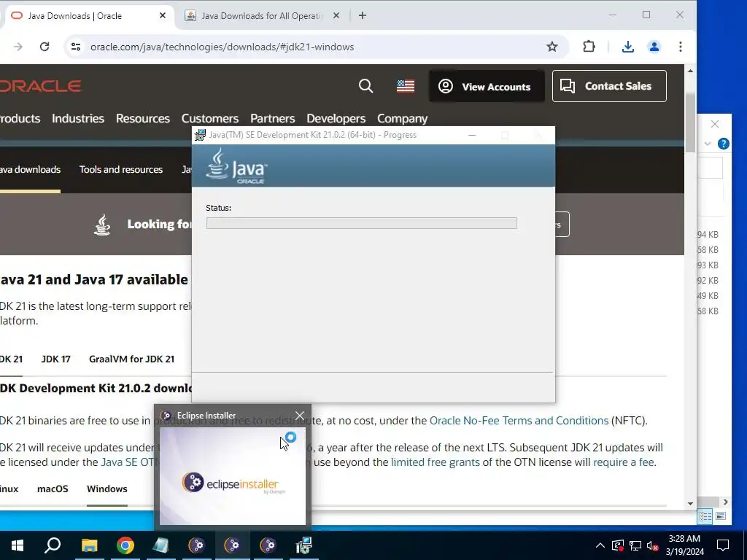Open the Windows Start menu
Viewport: 747px width, 560px height.
(18, 545)
